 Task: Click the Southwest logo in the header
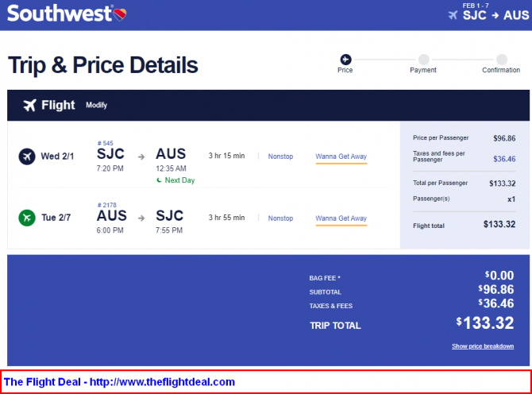coord(67,14)
